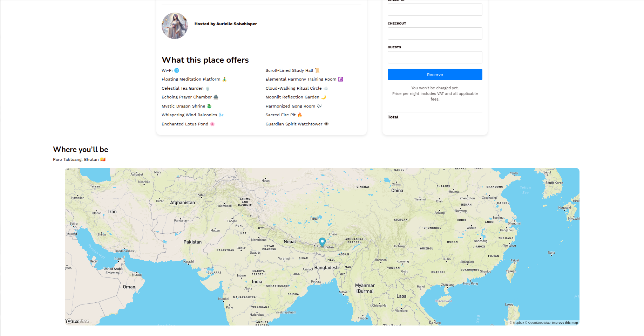The width and height of the screenshot is (644, 336).
Task: Click the globe icon next to Wi-Fi
Action: tap(177, 70)
